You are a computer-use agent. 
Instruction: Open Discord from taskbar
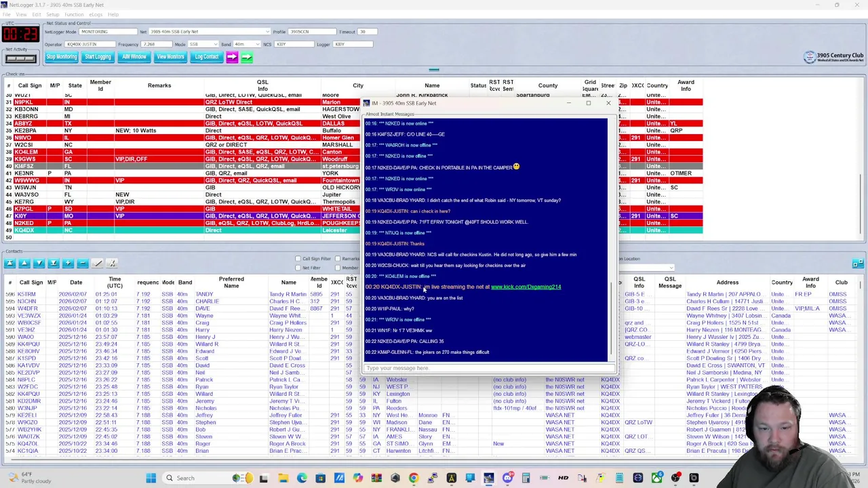click(x=507, y=478)
